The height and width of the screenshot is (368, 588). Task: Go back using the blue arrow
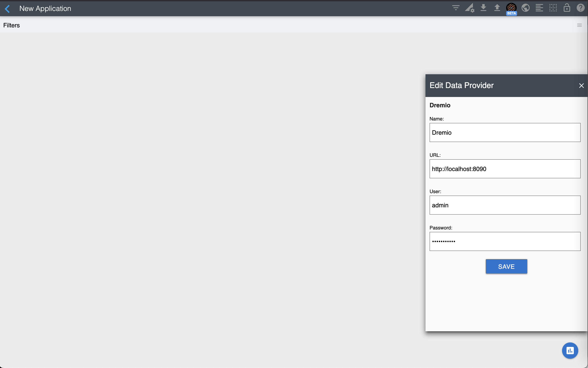(x=7, y=9)
